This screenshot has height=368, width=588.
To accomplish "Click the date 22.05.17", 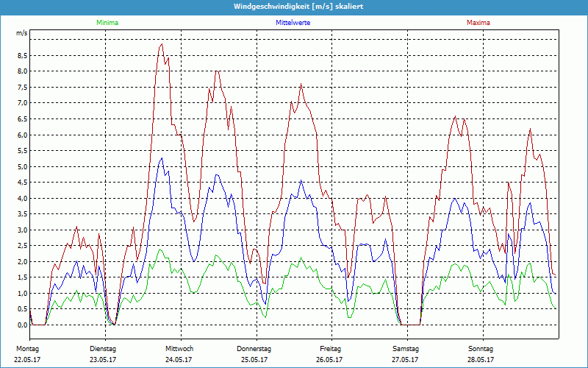I will coord(27,360).
